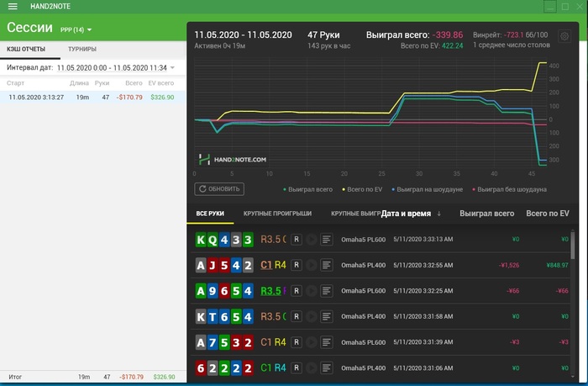Click ¥848.97 EV value

tap(557, 266)
